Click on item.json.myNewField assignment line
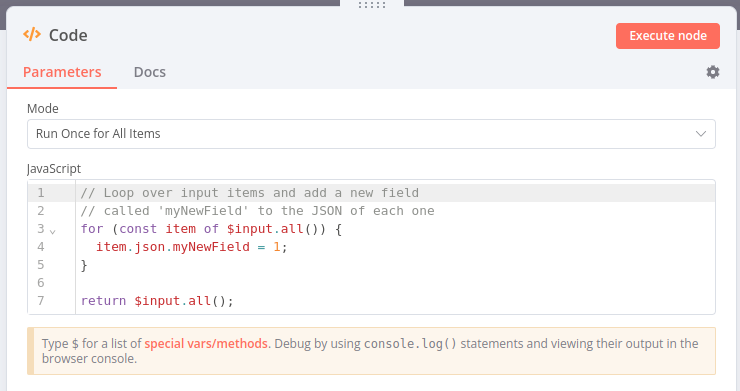This screenshot has height=391, width=740. (x=192, y=247)
